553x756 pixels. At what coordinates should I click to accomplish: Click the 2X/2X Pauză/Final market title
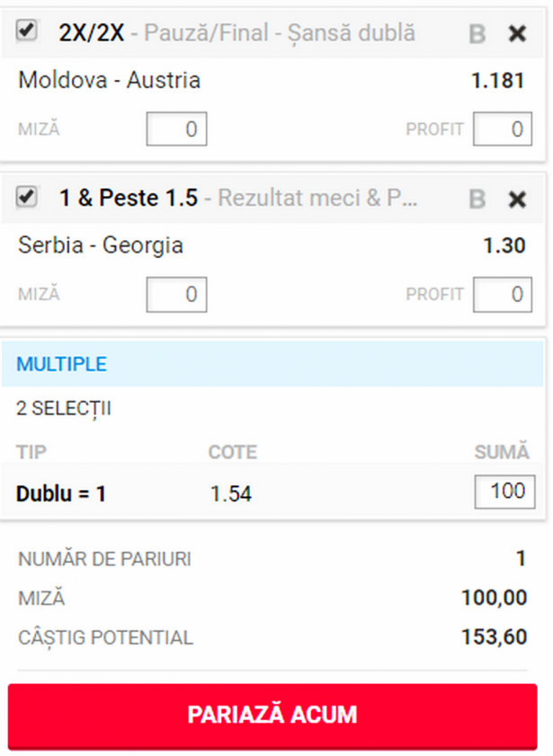coord(236,33)
